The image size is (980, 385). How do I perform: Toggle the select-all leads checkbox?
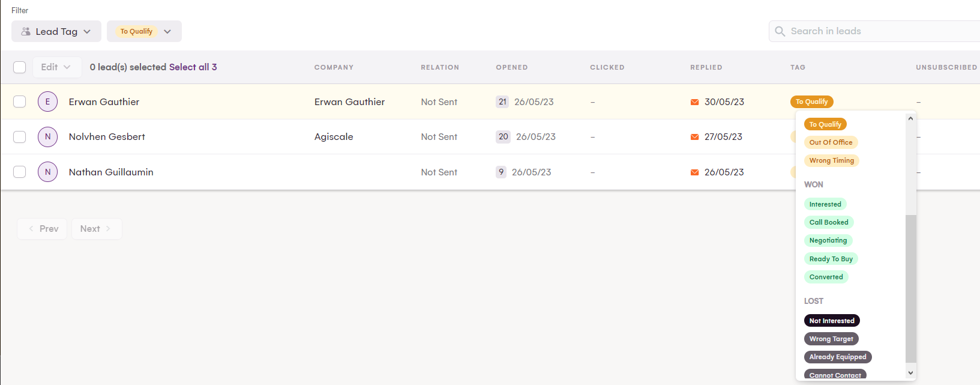click(20, 67)
